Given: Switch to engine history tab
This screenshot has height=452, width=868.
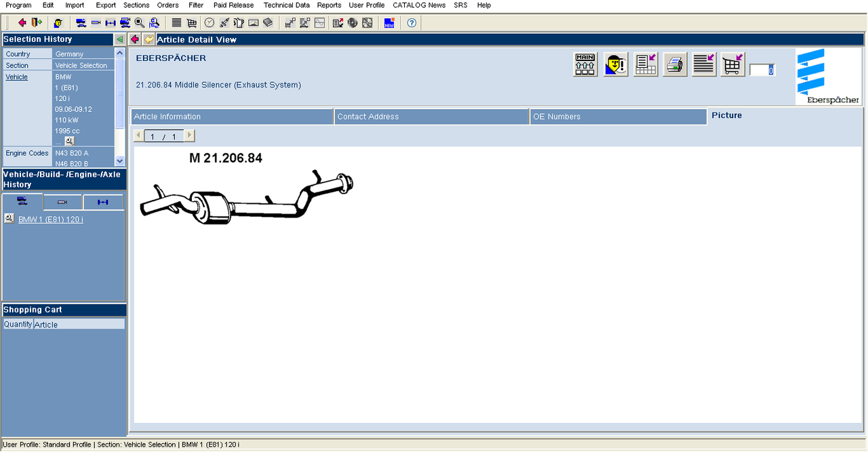Looking at the screenshot, I should pyautogui.click(x=63, y=201).
